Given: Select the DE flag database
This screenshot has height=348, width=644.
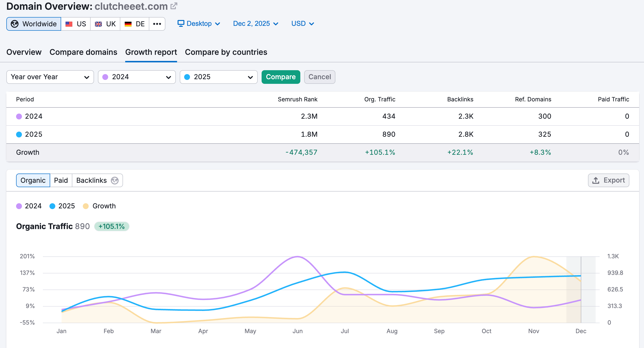Looking at the screenshot, I should (135, 24).
